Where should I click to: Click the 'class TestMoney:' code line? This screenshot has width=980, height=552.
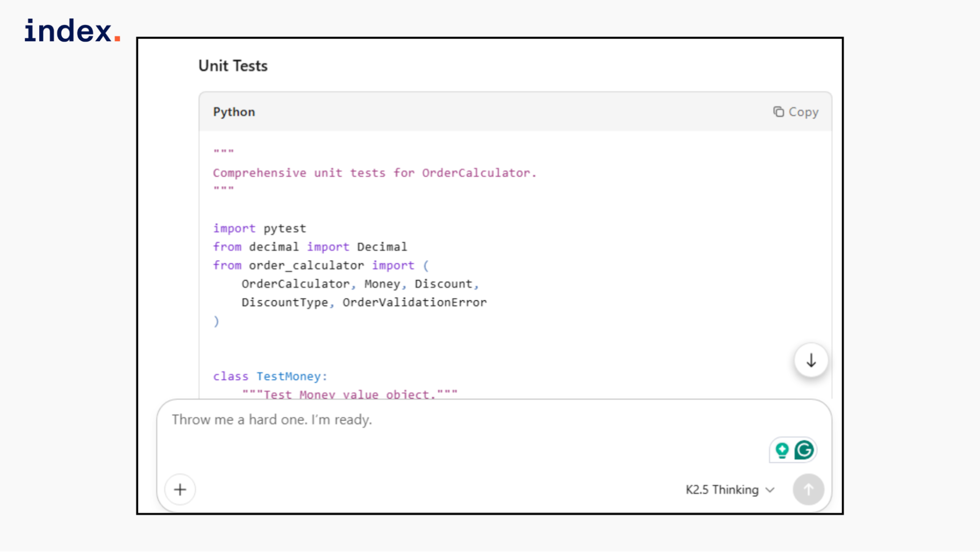pyautogui.click(x=270, y=376)
